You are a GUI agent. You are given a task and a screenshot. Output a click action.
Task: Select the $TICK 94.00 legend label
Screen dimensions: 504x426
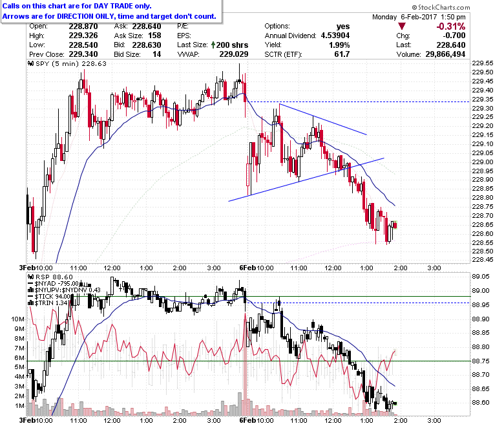[x=52, y=297]
